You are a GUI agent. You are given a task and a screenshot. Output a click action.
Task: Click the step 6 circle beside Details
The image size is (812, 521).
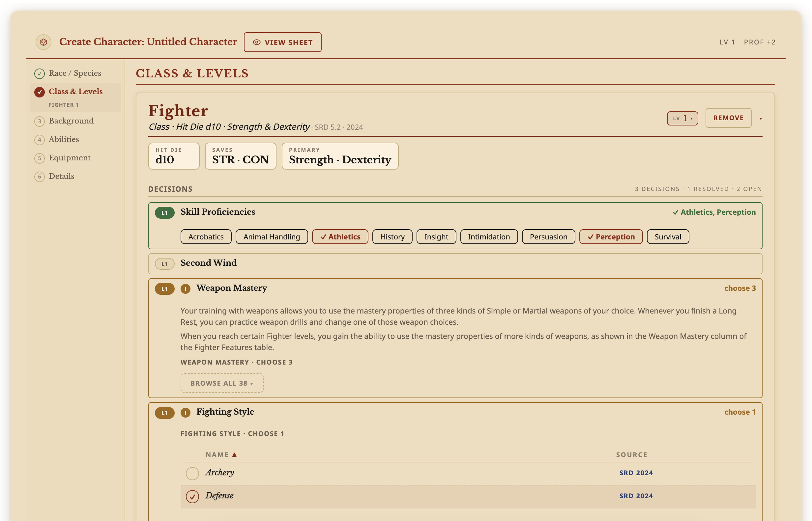40,177
